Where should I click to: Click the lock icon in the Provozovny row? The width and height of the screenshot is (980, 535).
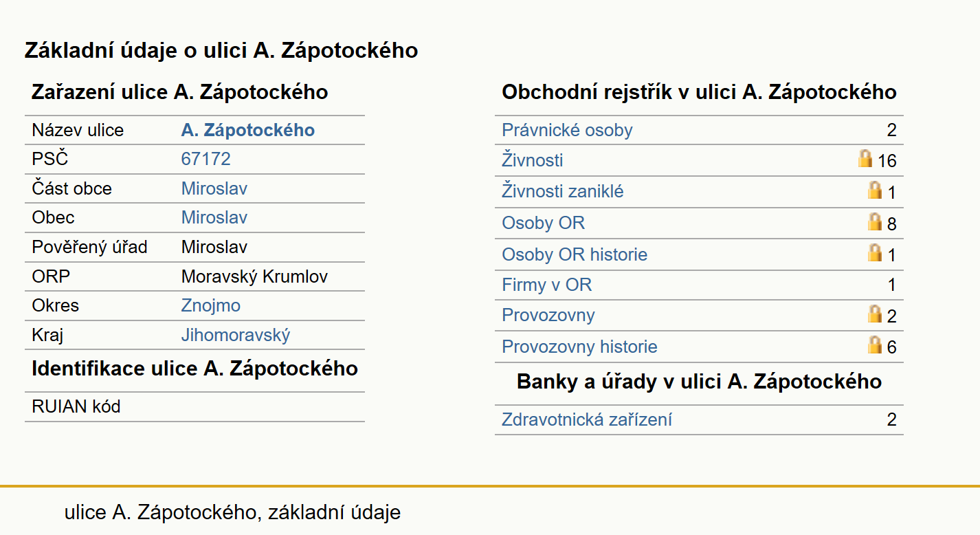point(875,314)
